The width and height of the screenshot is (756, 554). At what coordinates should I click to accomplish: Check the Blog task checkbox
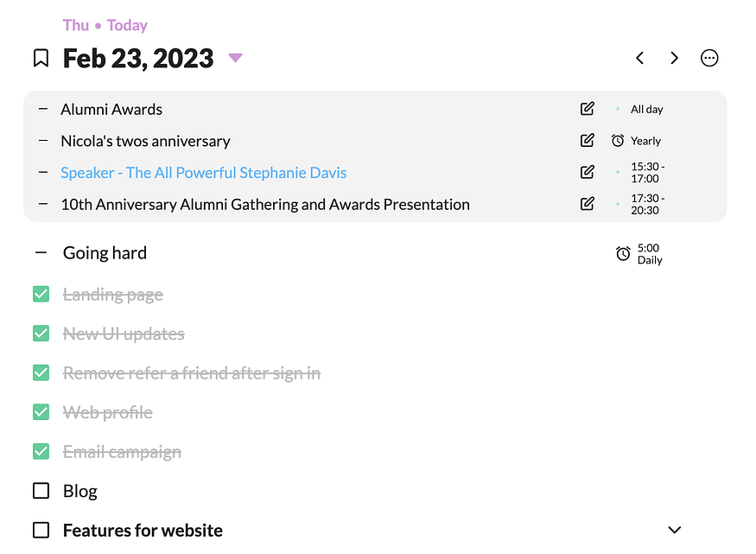pos(41,491)
